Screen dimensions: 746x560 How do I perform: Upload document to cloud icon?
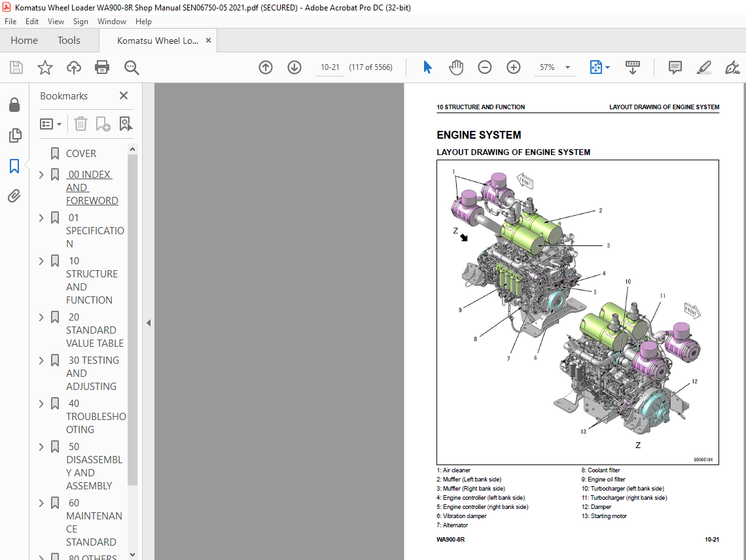tap(74, 67)
